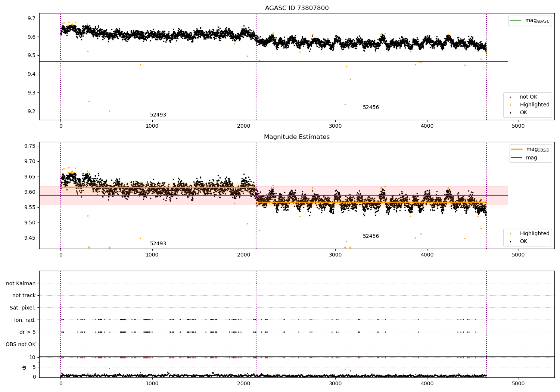
Task: Click the 52493 label in Magnitude Estimates plot
Action: 158,244
